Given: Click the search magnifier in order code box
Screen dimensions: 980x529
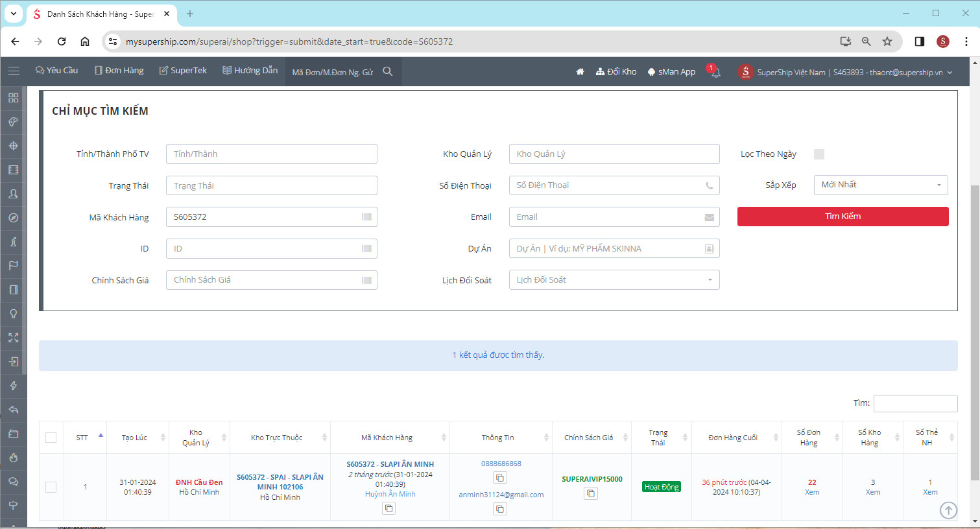Looking at the screenshot, I should (x=387, y=71).
